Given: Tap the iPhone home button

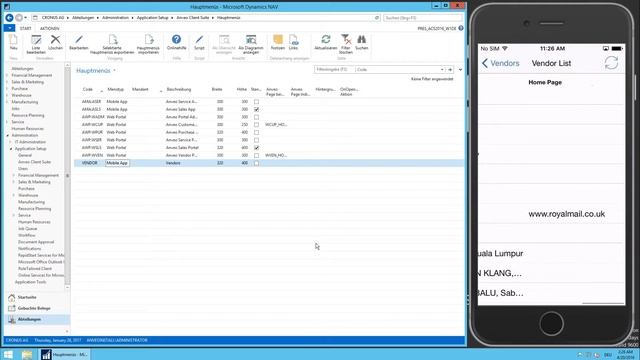Looking at the screenshot, I should (x=551, y=324).
